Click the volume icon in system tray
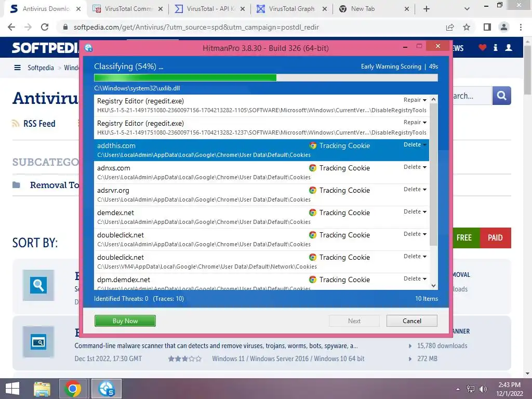 [483, 389]
